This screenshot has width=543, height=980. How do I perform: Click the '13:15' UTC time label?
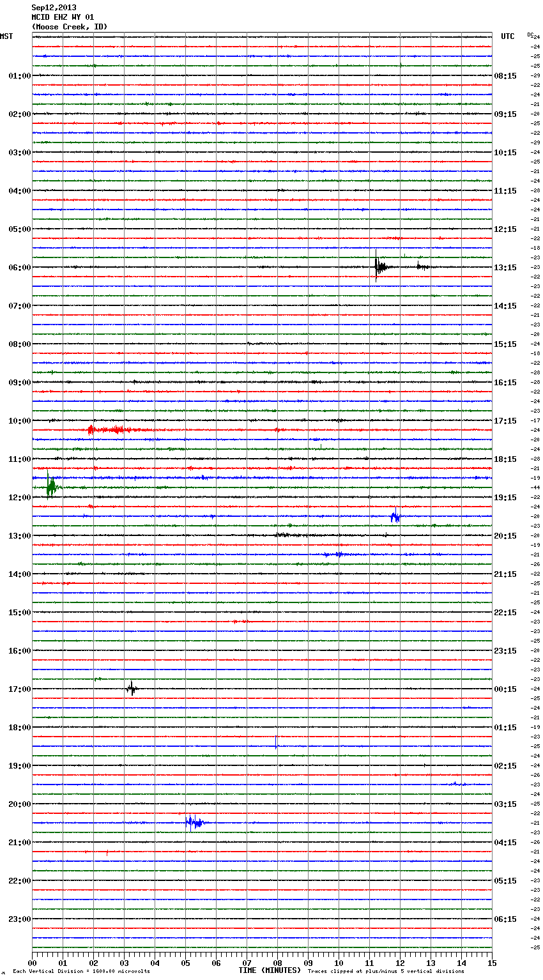coord(505,267)
